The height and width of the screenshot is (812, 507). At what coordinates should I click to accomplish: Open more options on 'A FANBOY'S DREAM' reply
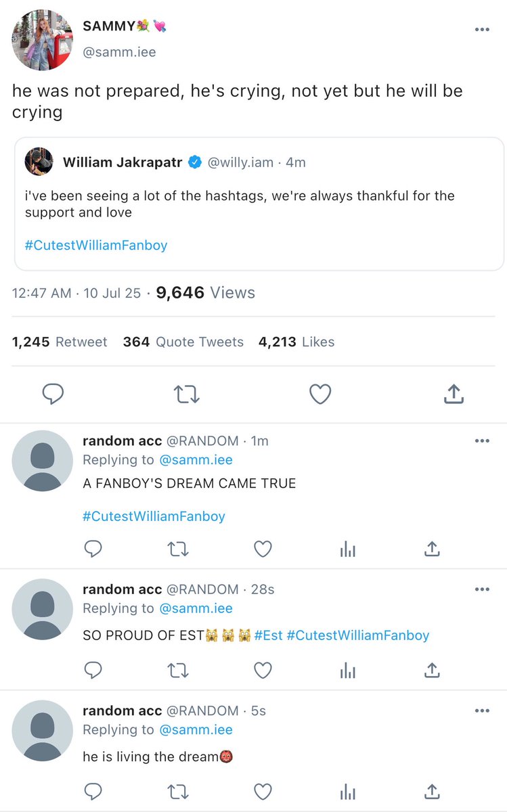[x=482, y=441]
